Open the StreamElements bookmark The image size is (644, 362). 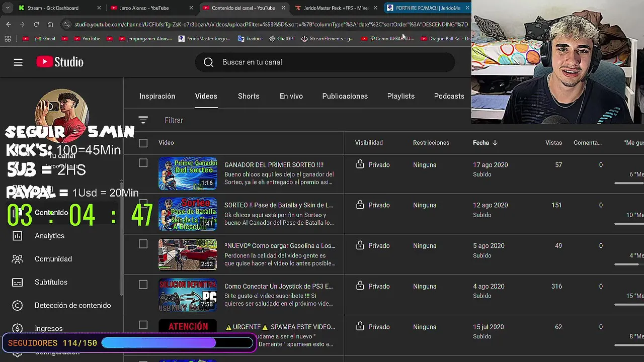tap(328, 39)
